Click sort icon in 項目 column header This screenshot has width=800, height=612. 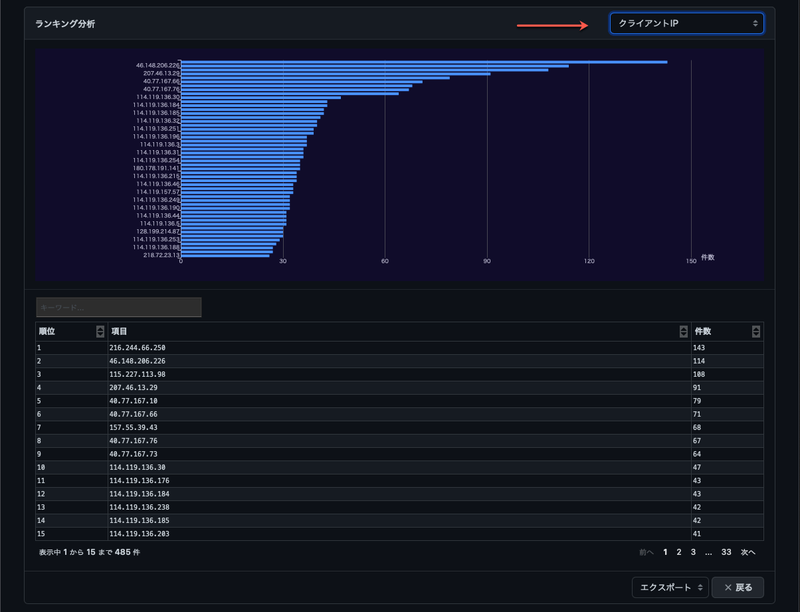pos(683,331)
